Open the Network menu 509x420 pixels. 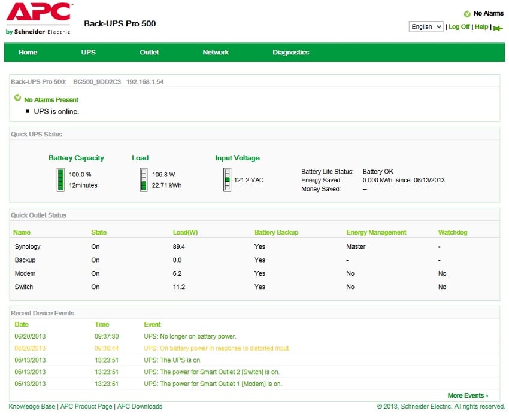(216, 52)
